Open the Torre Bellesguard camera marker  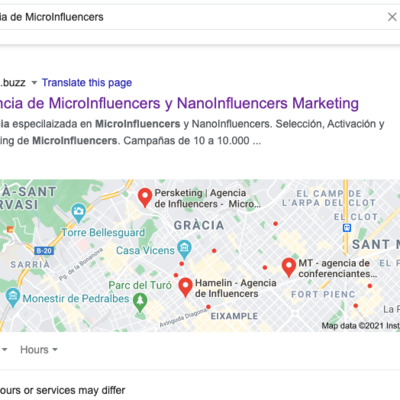(79, 213)
